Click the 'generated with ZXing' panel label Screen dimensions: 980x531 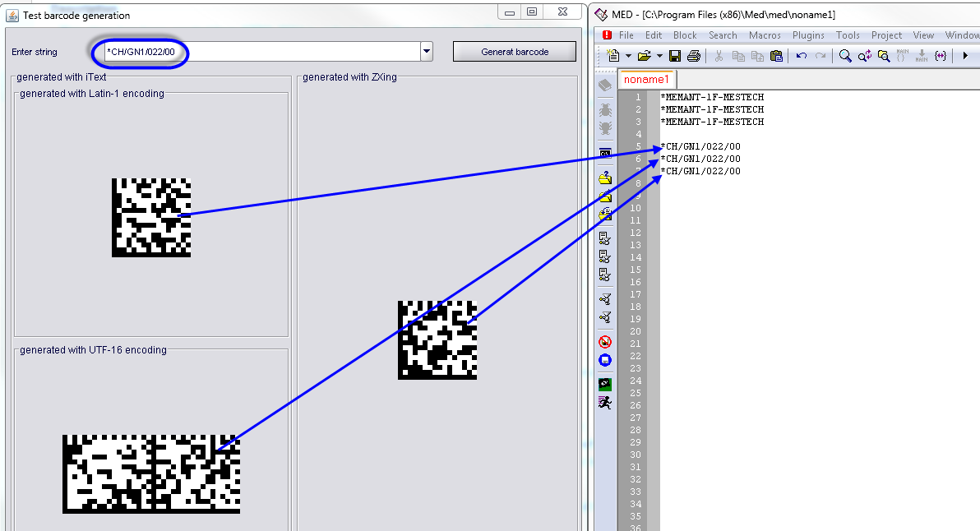pyautogui.click(x=349, y=76)
